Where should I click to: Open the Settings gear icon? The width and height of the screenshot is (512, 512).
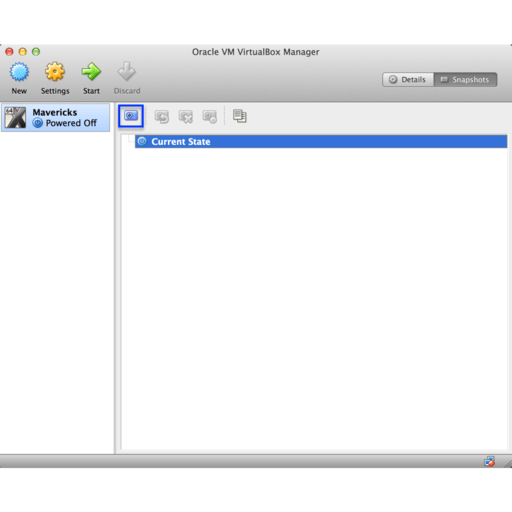pos(55,72)
